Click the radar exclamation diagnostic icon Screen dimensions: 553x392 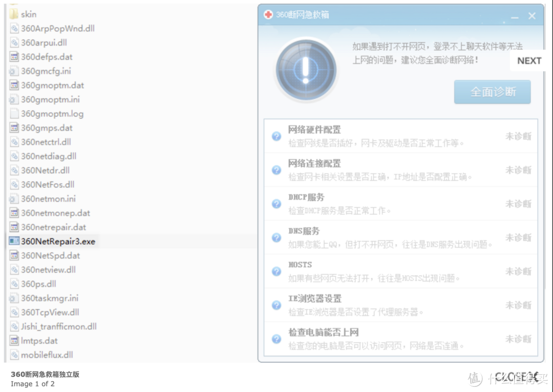[306, 70]
